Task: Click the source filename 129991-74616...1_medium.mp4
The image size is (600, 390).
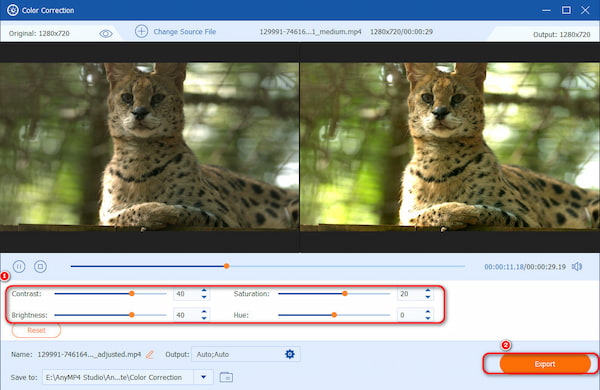Action: point(310,32)
